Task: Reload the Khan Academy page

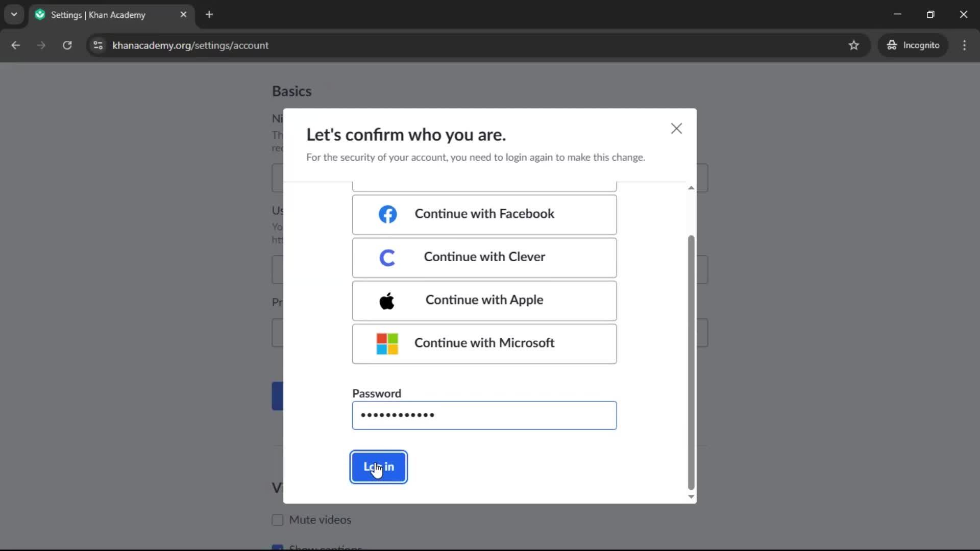Action: point(67,45)
